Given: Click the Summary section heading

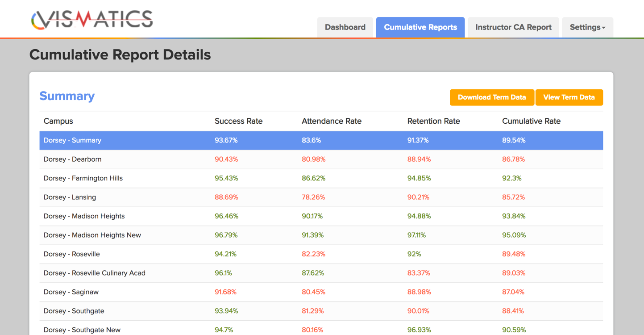Looking at the screenshot, I should tap(67, 96).
